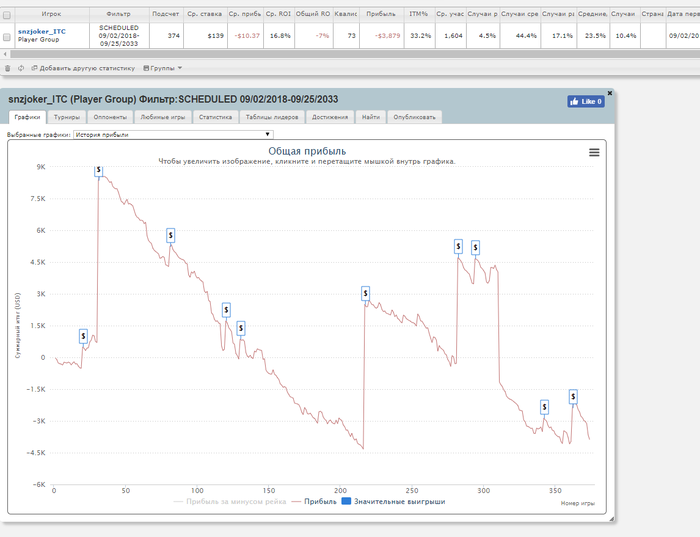Click the left arrow of the table's horizontal scrollbar
Image resolution: width=700 pixels, height=537 pixels.
(x=5, y=54)
